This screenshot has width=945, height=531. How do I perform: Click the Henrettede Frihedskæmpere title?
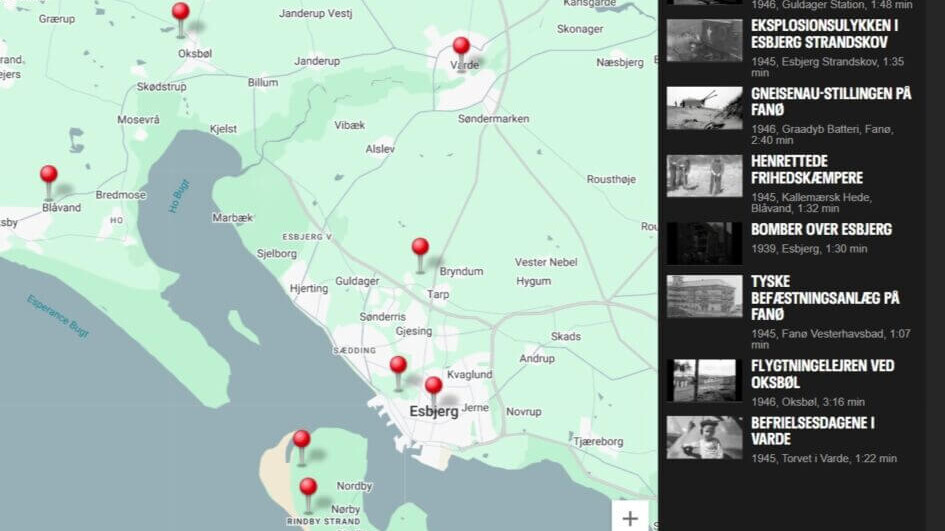pos(807,169)
